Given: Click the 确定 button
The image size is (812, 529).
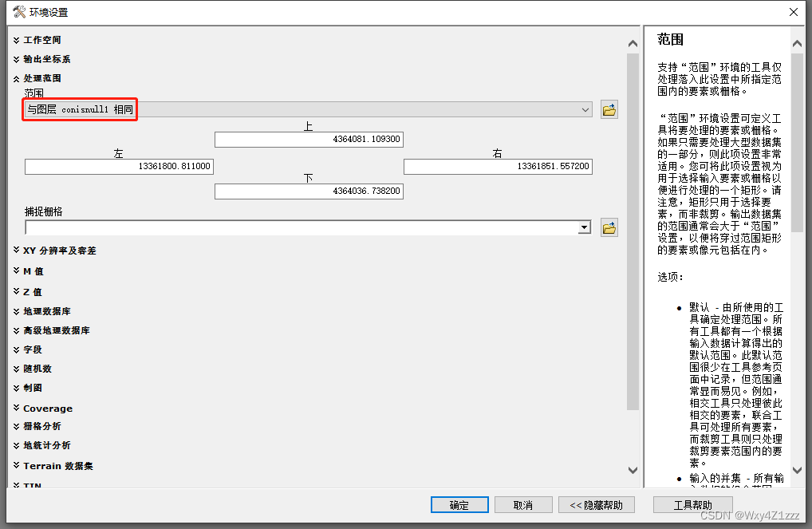Looking at the screenshot, I should (x=459, y=504).
